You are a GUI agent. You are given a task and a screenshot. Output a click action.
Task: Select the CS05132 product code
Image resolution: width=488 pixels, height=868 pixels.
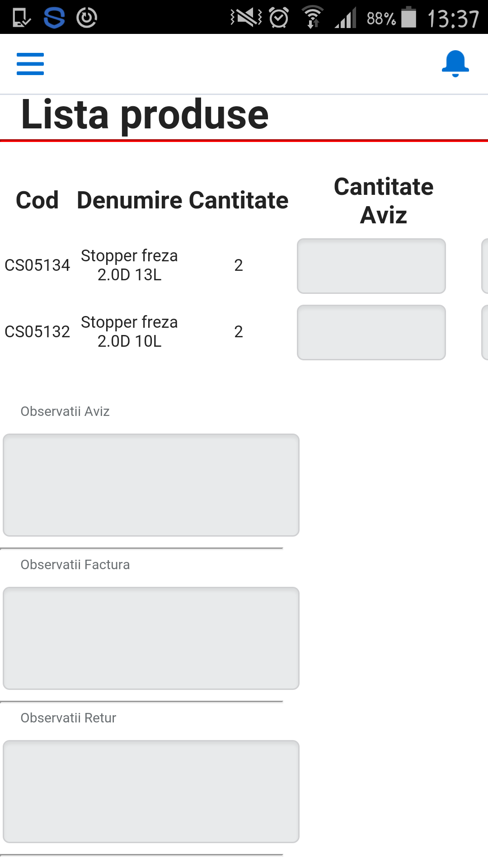point(37,332)
